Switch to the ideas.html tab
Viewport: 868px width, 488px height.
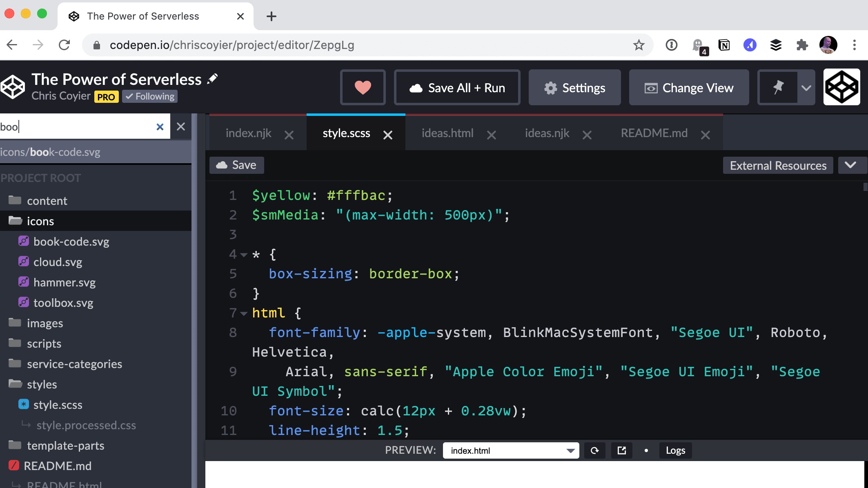[447, 133]
